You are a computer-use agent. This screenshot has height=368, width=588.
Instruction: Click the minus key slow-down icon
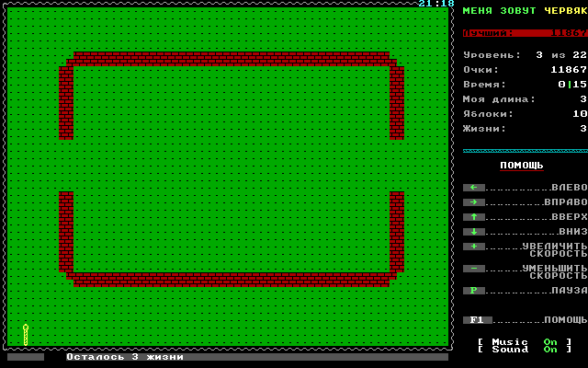474,269
